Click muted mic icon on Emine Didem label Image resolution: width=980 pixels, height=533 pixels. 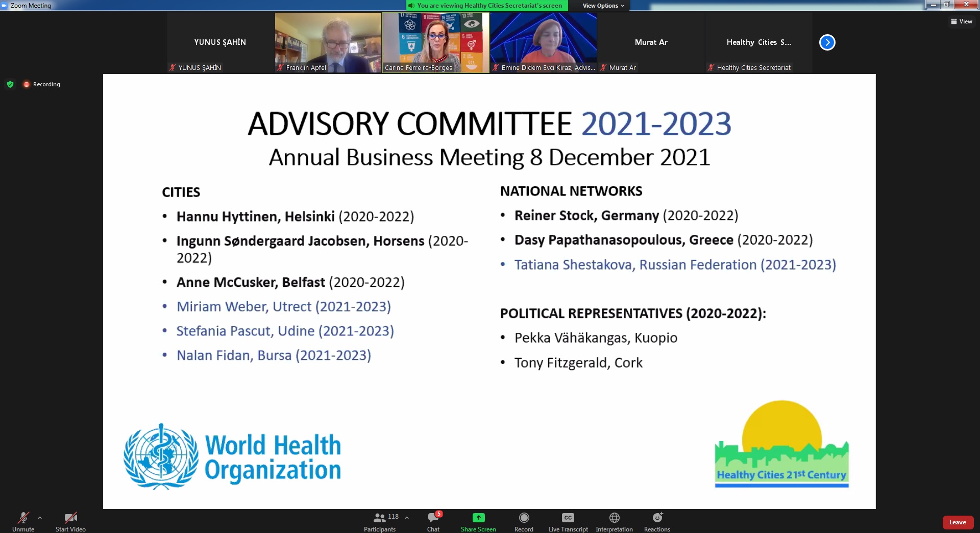point(496,67)
